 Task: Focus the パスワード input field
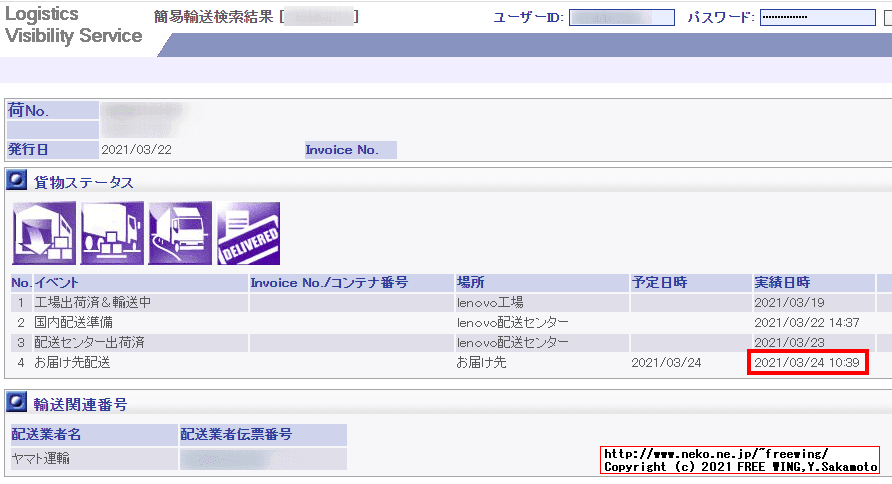point(817,18)
